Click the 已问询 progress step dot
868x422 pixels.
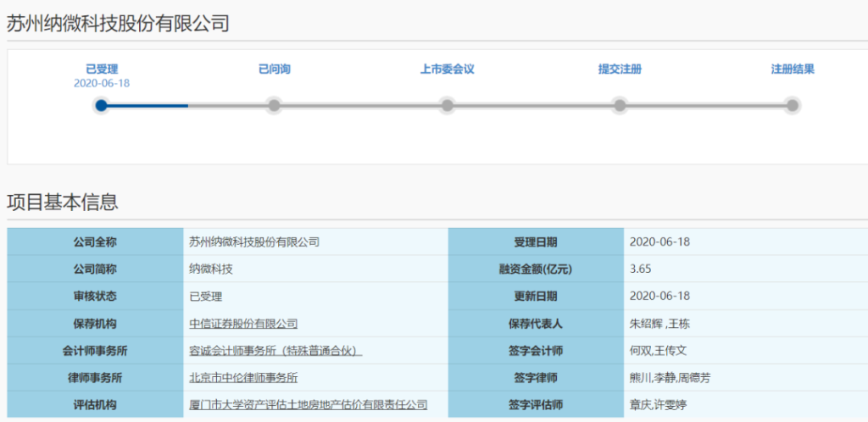point(274,105)
